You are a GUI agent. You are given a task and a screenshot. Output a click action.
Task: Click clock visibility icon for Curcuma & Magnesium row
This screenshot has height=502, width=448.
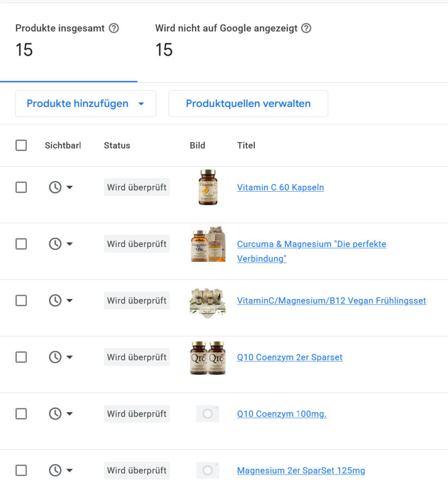pyautogui.click(x=55, y=244)
